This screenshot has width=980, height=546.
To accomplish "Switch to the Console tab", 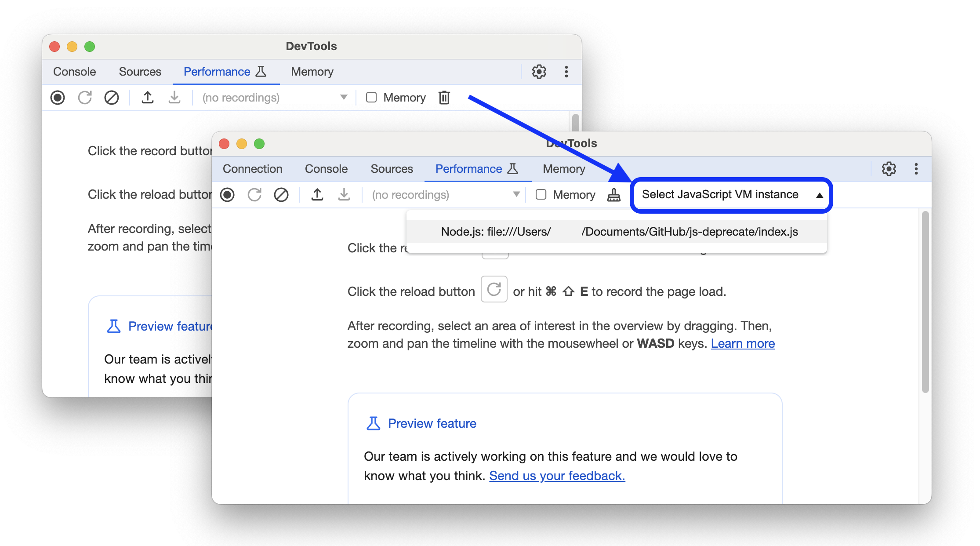I will click(x=325, y=169).
